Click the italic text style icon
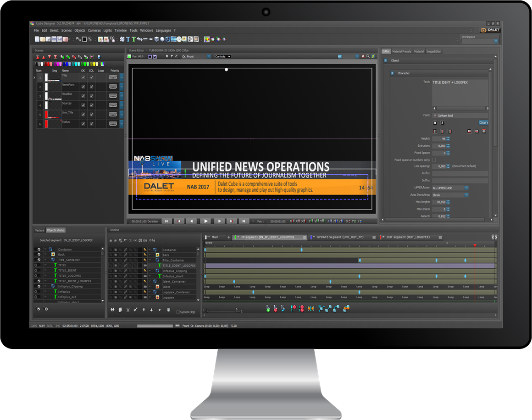Viewport: 532px width, 420px height. (x=442, y=123)
